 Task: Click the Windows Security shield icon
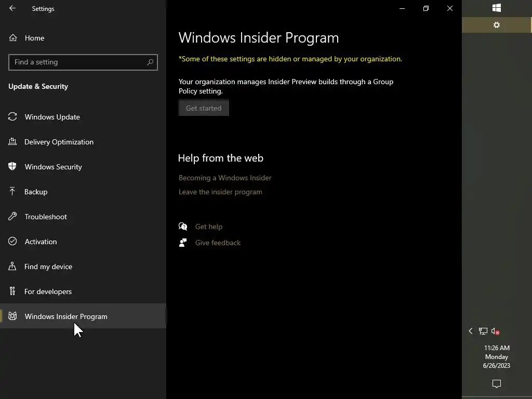12,166
